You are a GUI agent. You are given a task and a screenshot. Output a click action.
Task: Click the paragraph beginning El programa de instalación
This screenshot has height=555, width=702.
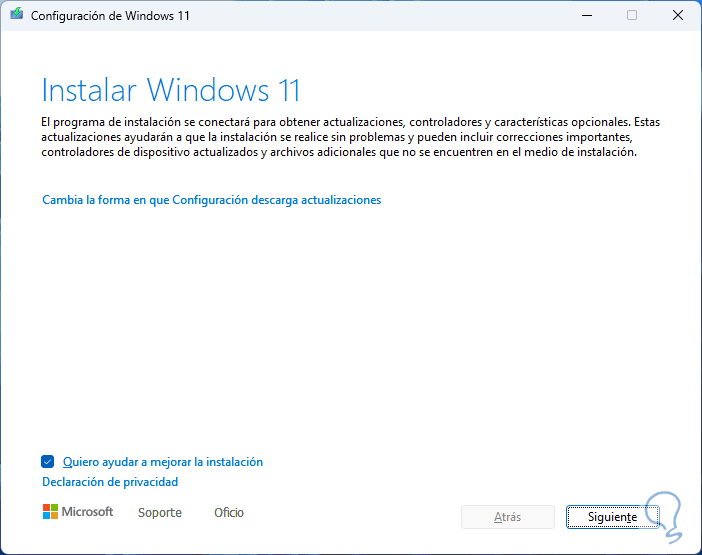click(351, 137)
